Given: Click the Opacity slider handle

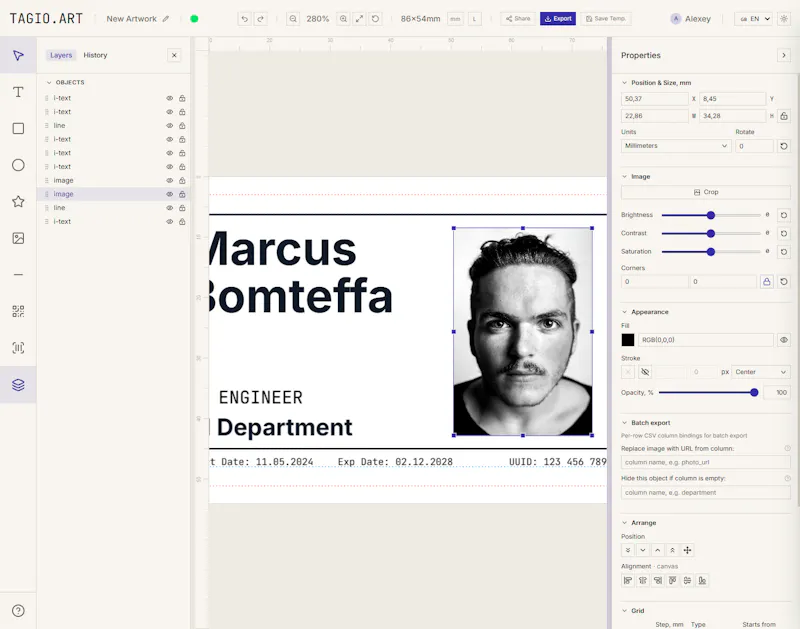Looking at the screenshot, I should pos(754,392).
